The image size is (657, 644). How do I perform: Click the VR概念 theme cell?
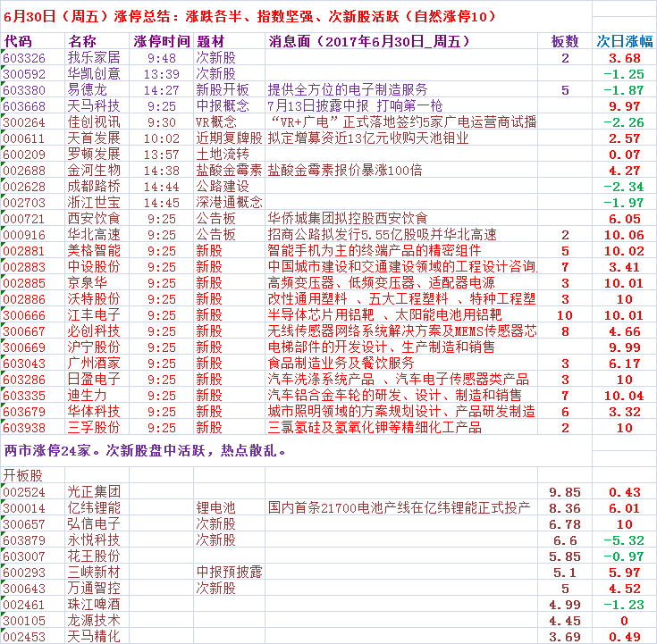tap(229, 121)
